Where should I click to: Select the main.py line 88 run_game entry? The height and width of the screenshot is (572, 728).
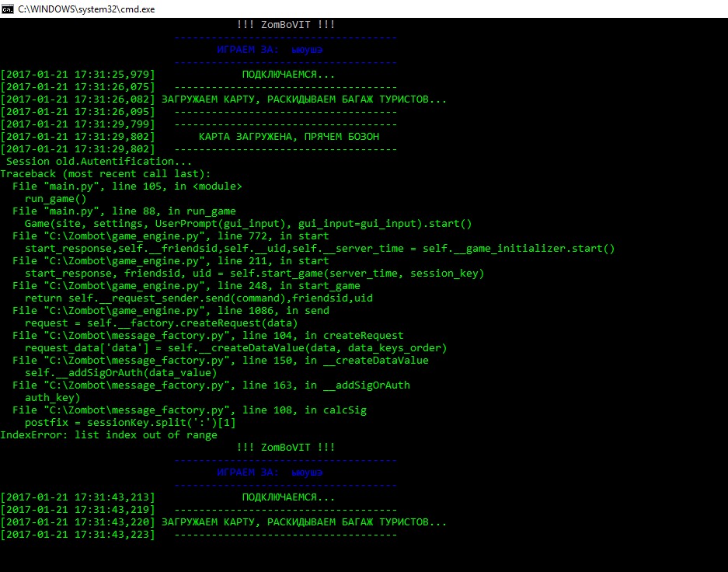point(124,211)
